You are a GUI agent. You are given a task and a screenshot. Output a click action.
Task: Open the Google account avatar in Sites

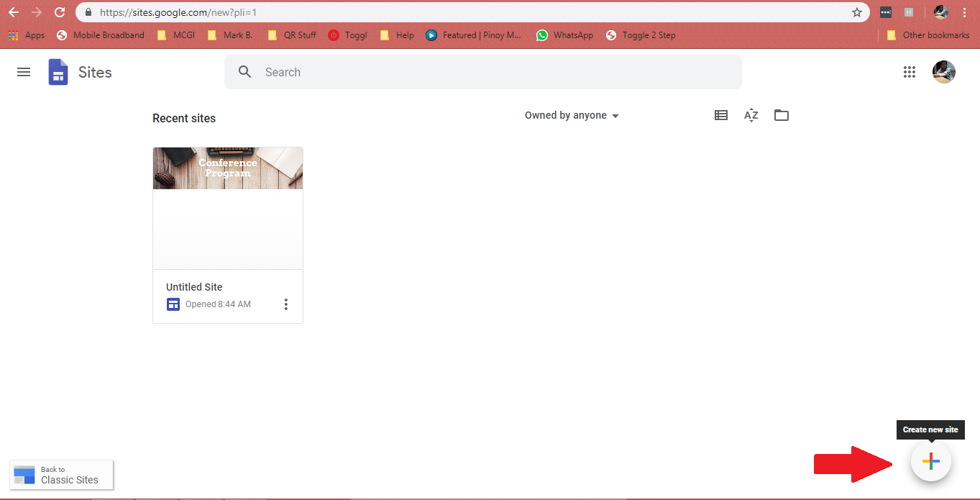(x=944, y=72)
